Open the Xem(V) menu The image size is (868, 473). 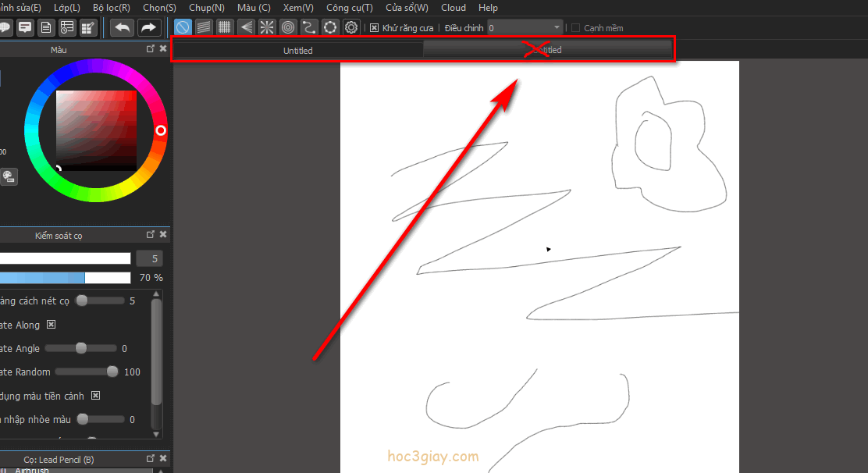(x=298, y=8)
